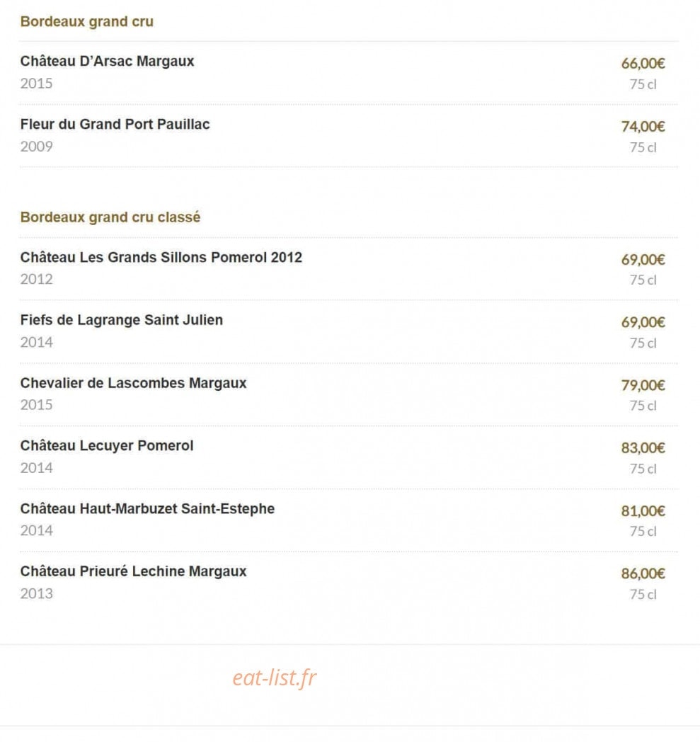The image size is (700, 742).
Task: Click the 2009 vintage under Fleur du Grand Port
Action: tap(36, 147)
